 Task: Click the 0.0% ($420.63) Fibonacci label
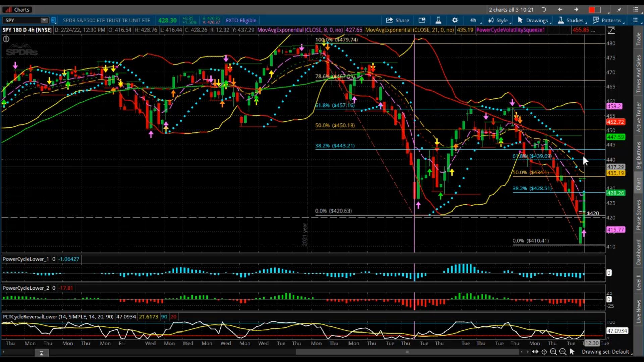click(333, 211)
